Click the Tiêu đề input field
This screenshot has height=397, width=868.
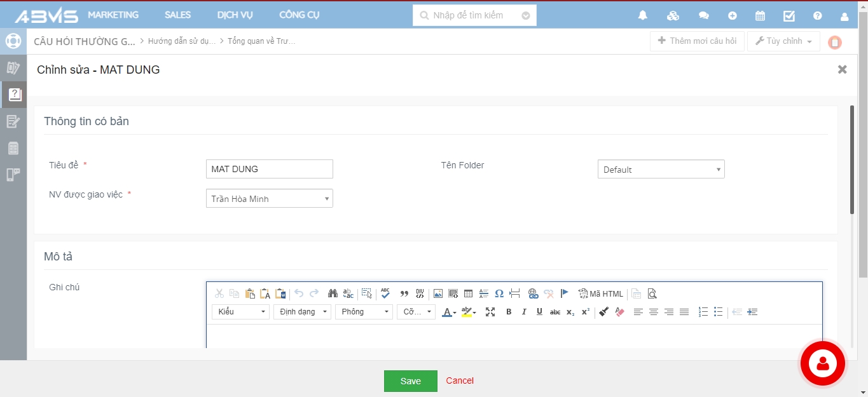pyautogui.click(x=270, y=169)
